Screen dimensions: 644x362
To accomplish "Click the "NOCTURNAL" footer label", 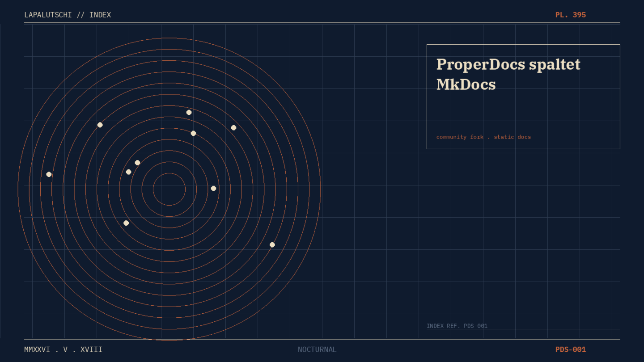I will click(317, 349).
